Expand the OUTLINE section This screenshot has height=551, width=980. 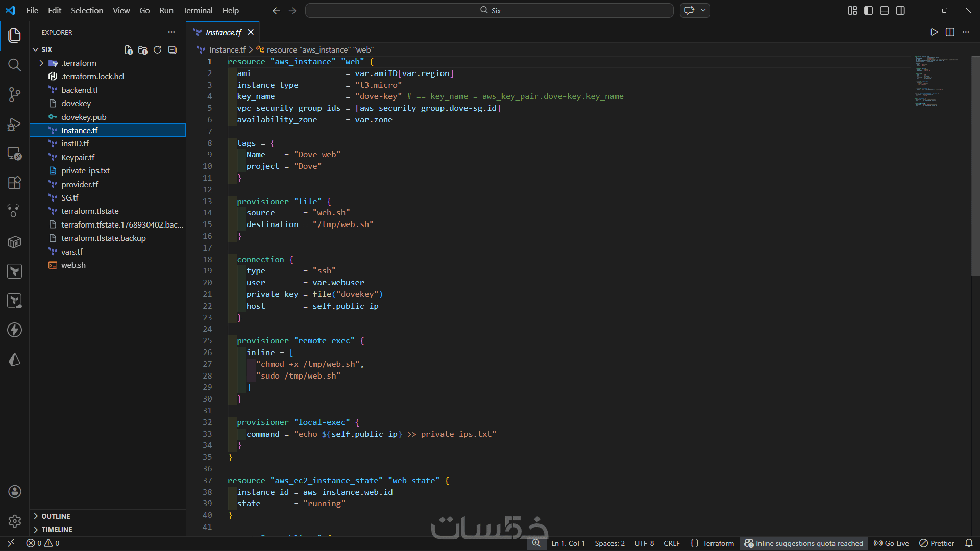56,516
